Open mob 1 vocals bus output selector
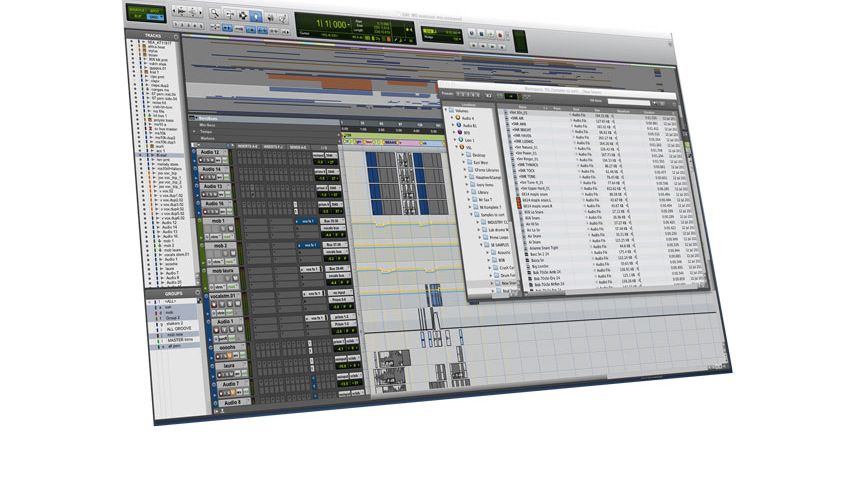 pos(333,228)
